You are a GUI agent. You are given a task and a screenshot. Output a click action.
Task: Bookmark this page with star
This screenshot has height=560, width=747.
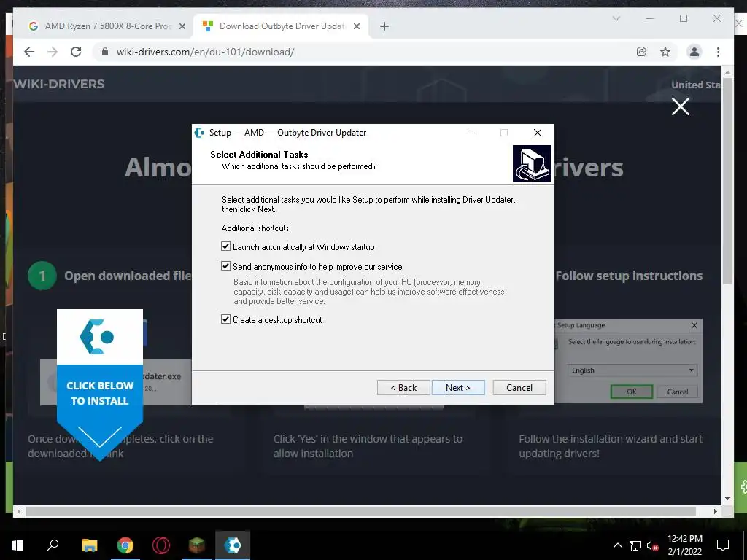(x=665, y=52)
